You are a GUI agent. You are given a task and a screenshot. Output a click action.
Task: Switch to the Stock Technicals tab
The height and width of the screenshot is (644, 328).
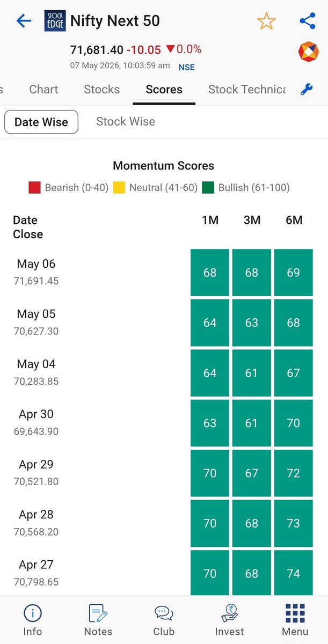[247, 90]
